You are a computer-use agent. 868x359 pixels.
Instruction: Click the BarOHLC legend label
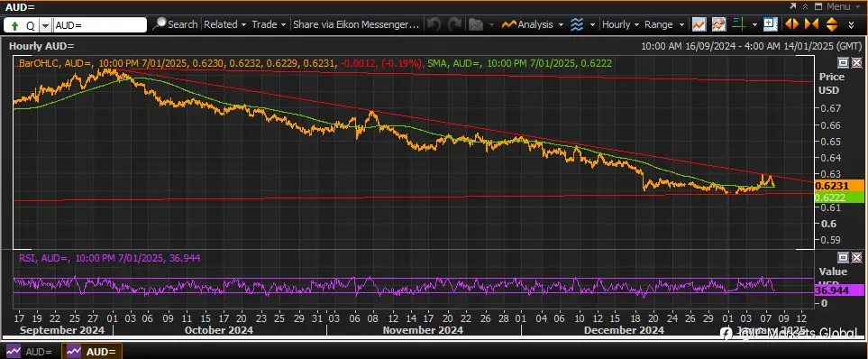(x=39, y=63)
